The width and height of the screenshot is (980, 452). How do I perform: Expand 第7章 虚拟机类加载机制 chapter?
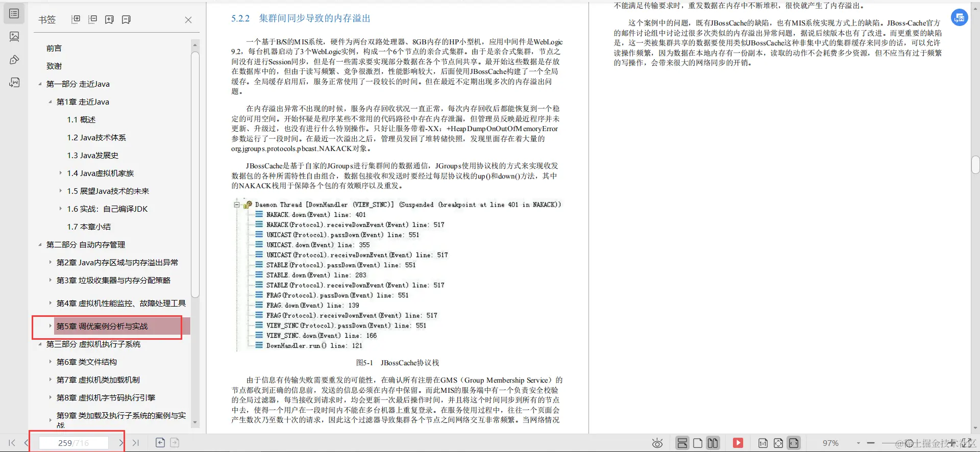pos(50,380)
